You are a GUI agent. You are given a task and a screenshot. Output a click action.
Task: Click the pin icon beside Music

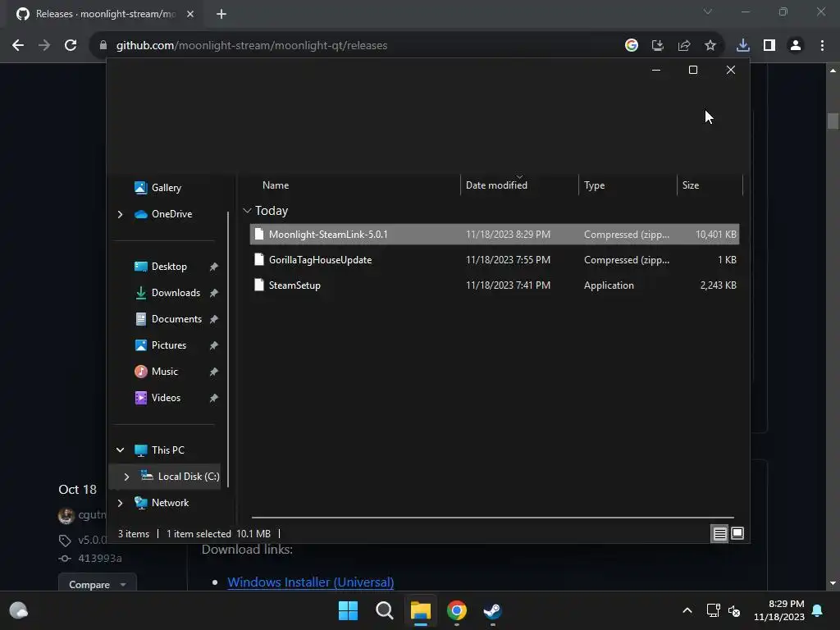click(214, 372)
